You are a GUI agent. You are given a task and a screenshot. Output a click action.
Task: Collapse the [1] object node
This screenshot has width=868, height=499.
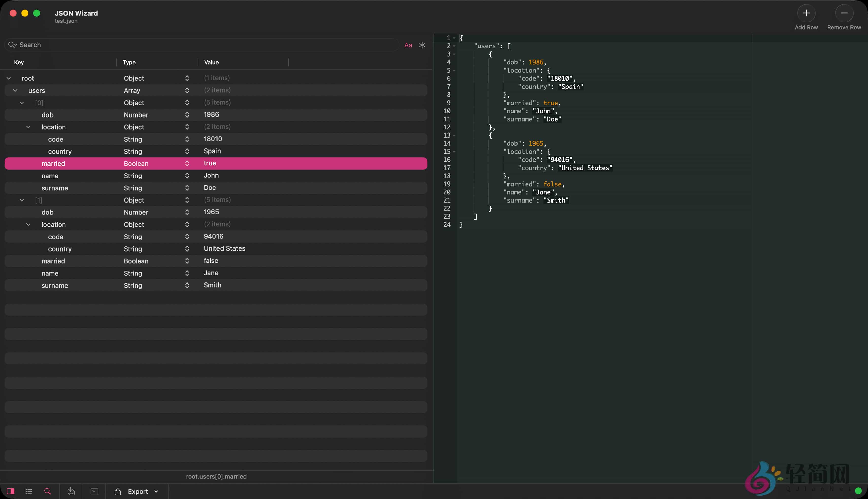click(x=22, y=200)
